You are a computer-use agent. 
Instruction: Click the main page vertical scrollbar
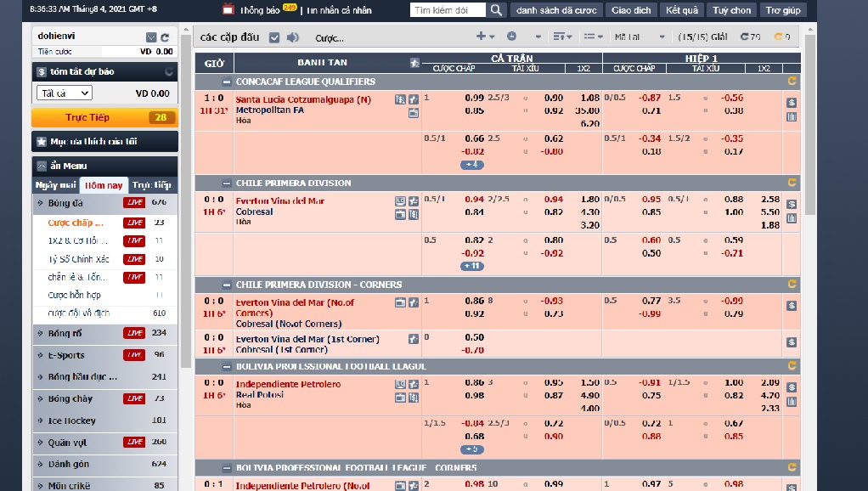[x=810, y=125]
